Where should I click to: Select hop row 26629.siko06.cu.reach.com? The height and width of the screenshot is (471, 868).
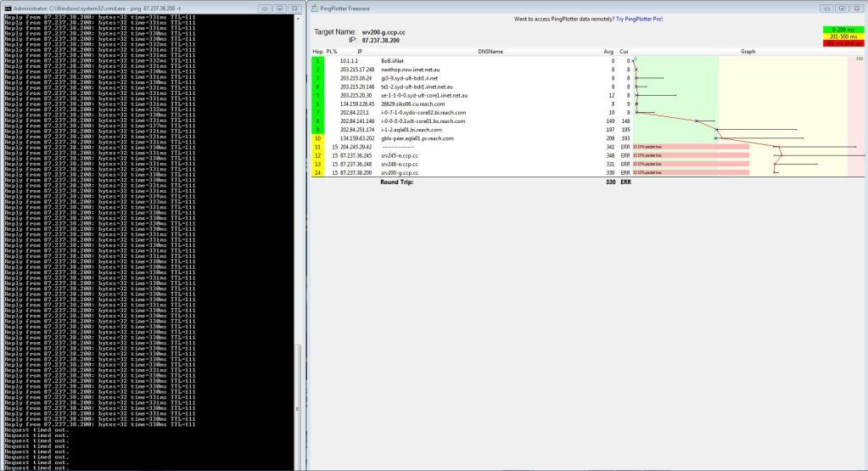(588, 104)
